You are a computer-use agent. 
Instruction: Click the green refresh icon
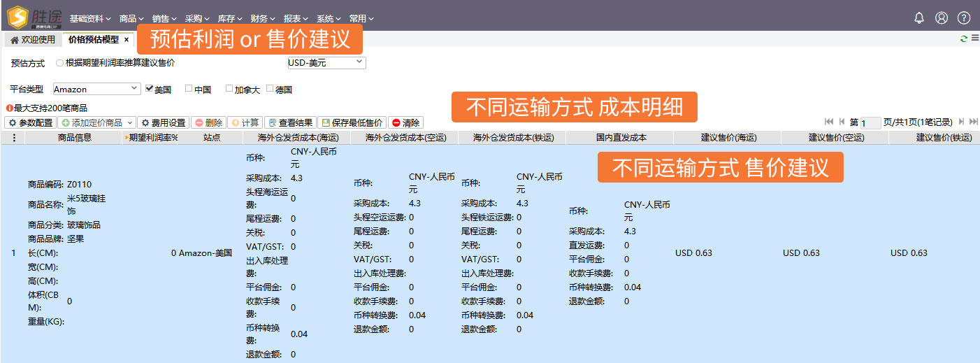tap(965, 39)
